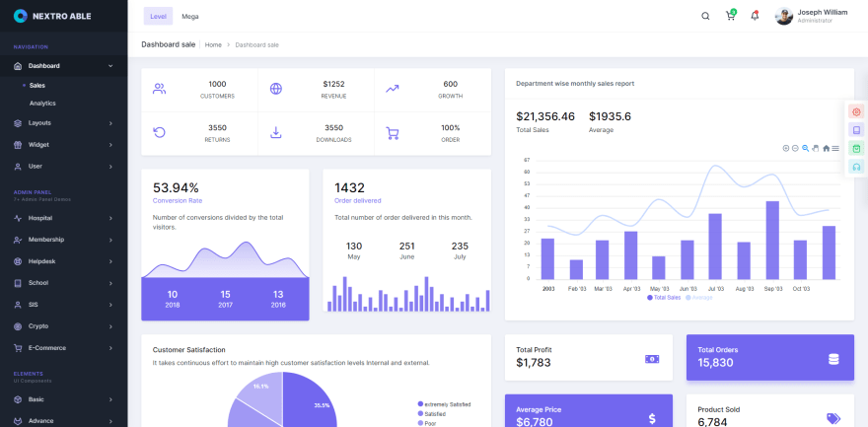Viewport: 868px width, 427px height.
Task: Zoom in on the sales chart
Action: click(785, 148)
